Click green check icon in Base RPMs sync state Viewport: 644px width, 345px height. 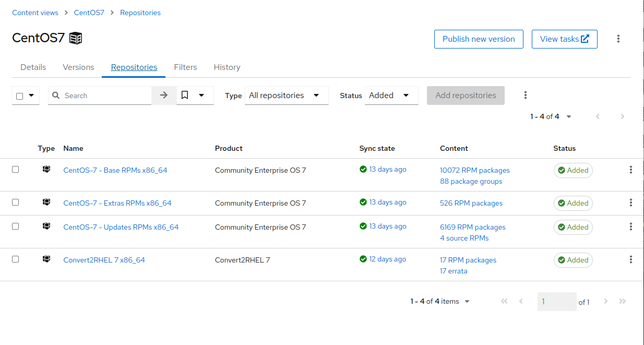pos(363,169)
